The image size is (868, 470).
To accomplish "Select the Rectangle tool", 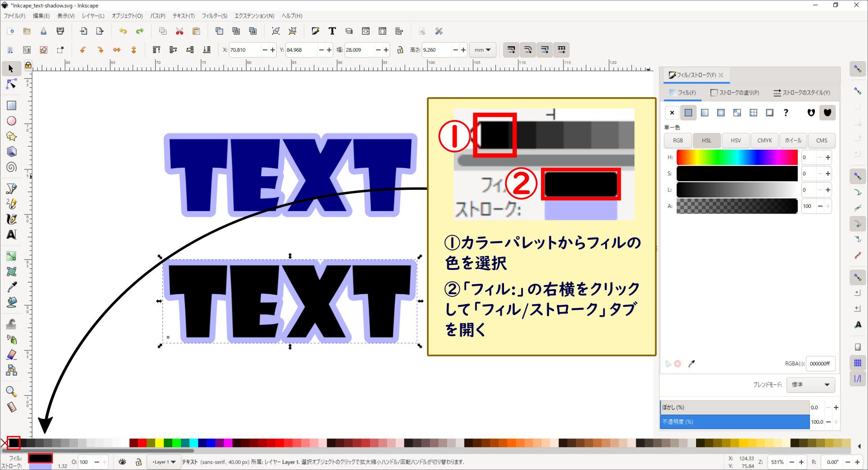I will pos(11,105).
